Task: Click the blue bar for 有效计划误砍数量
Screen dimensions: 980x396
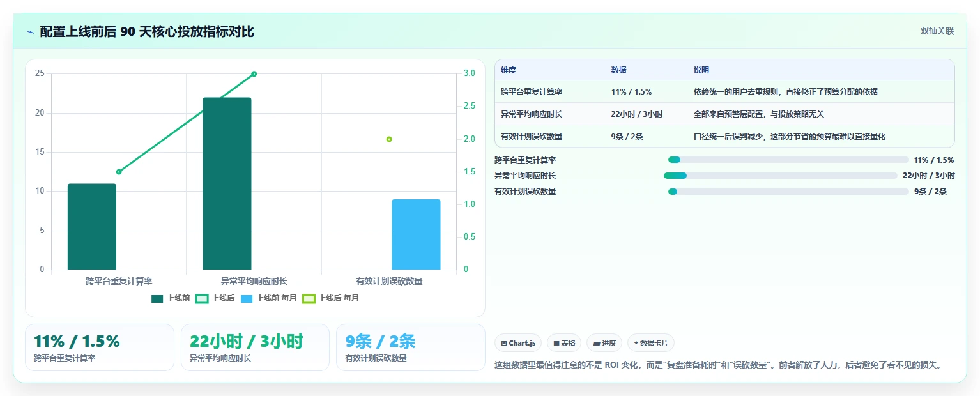Action: [x=416, y=234]
